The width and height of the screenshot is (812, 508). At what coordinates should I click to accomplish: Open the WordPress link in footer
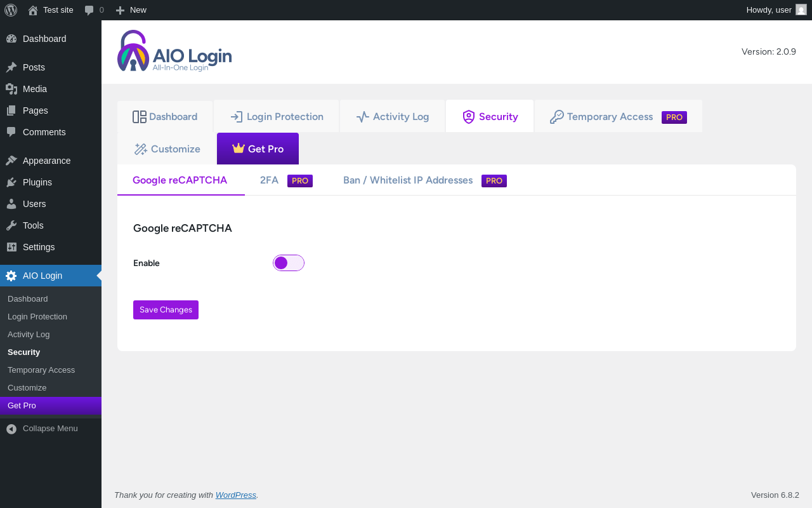coord(236,495)
